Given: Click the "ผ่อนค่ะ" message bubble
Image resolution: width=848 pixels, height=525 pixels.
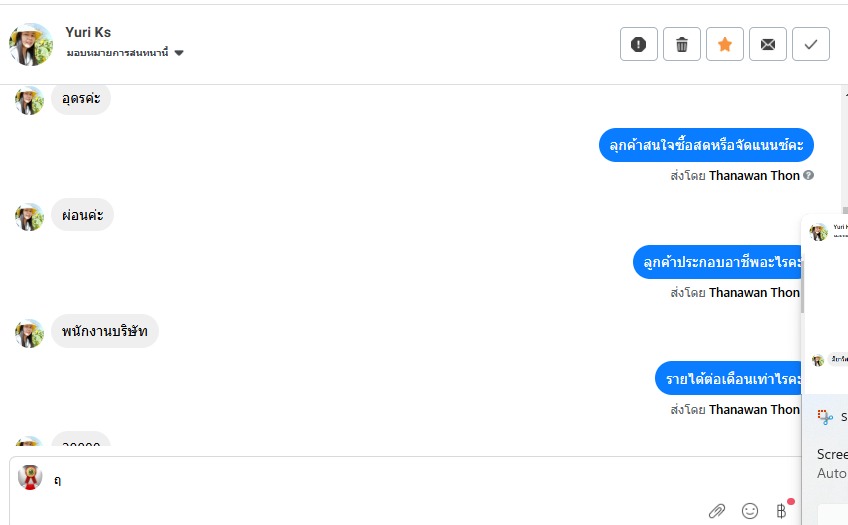Looking at the screenshot, I should pos(83,215).
